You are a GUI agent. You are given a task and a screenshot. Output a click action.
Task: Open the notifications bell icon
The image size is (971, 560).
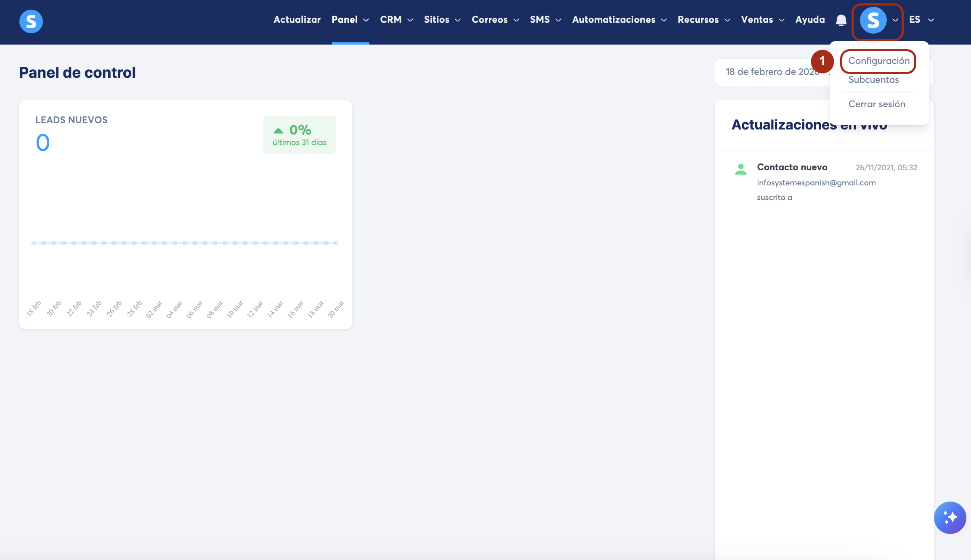(x=841, y=20)
